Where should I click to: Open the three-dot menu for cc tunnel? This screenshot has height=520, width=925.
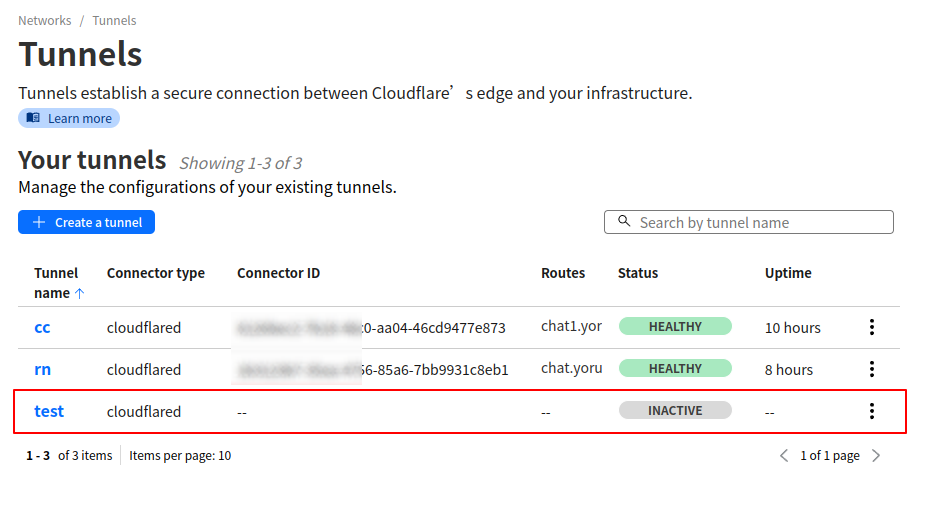click(872, 327)
